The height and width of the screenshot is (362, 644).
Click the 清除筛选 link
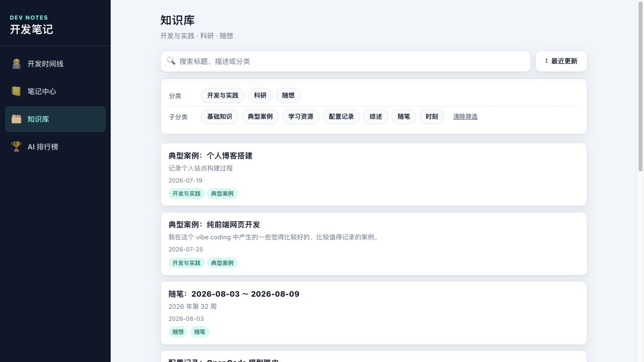pyautogui.click(x=465, y=117)
